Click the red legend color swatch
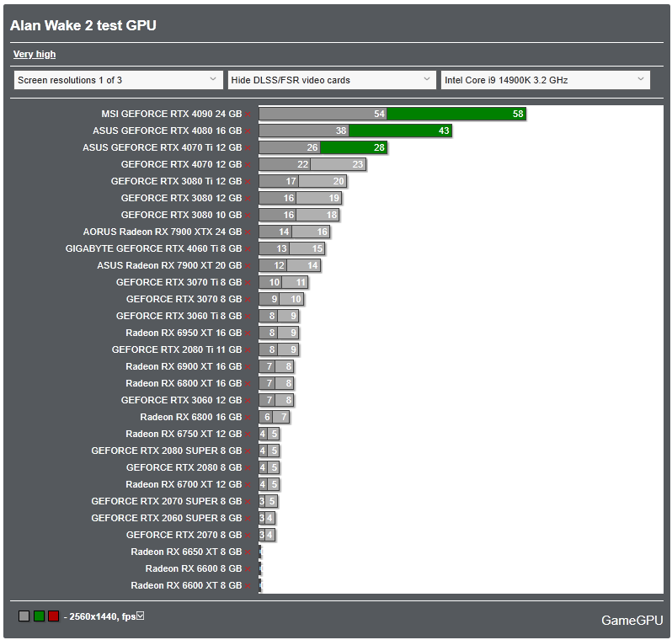This screenshot has height=640, width=672. pos(54,616)
